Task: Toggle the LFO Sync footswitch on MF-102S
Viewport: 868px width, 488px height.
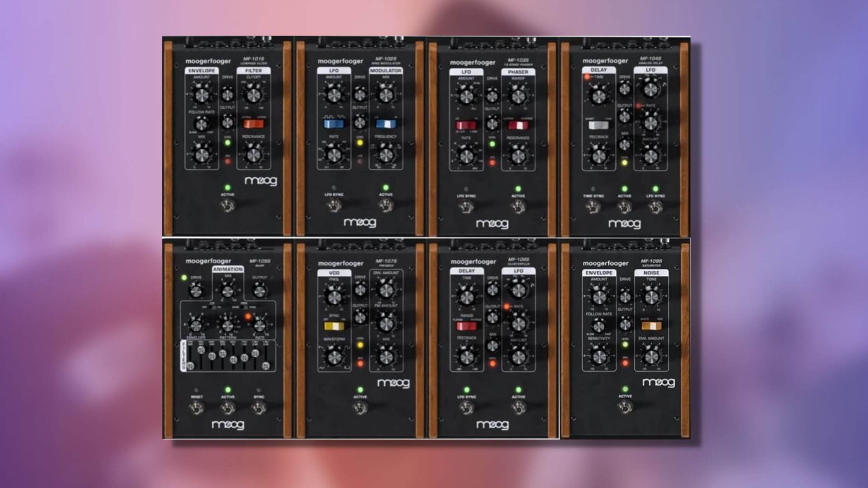Action: click(334, 206)
